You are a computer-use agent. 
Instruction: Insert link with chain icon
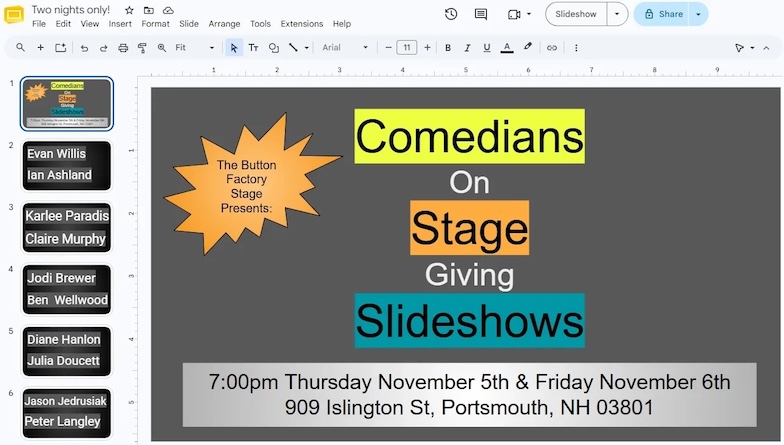tap(552, 48)
